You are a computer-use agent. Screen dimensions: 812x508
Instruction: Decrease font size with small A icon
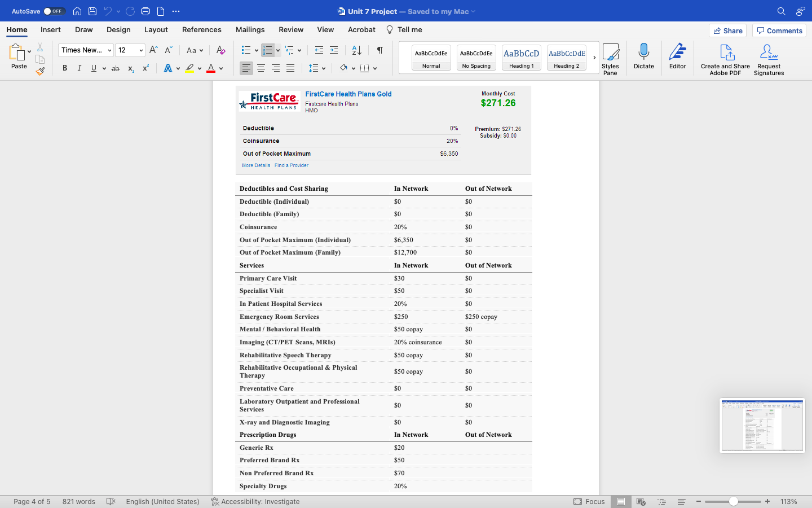[168, 50]
